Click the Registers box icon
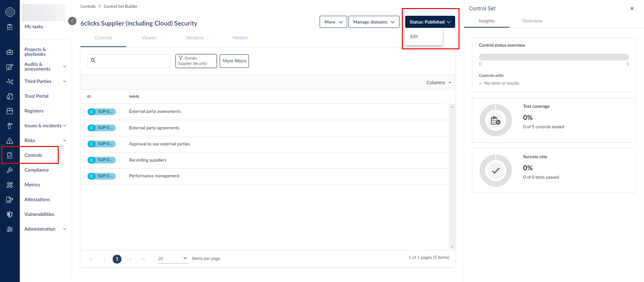Image resolution: width=644 pixels, height=282 pixels. 10,111
